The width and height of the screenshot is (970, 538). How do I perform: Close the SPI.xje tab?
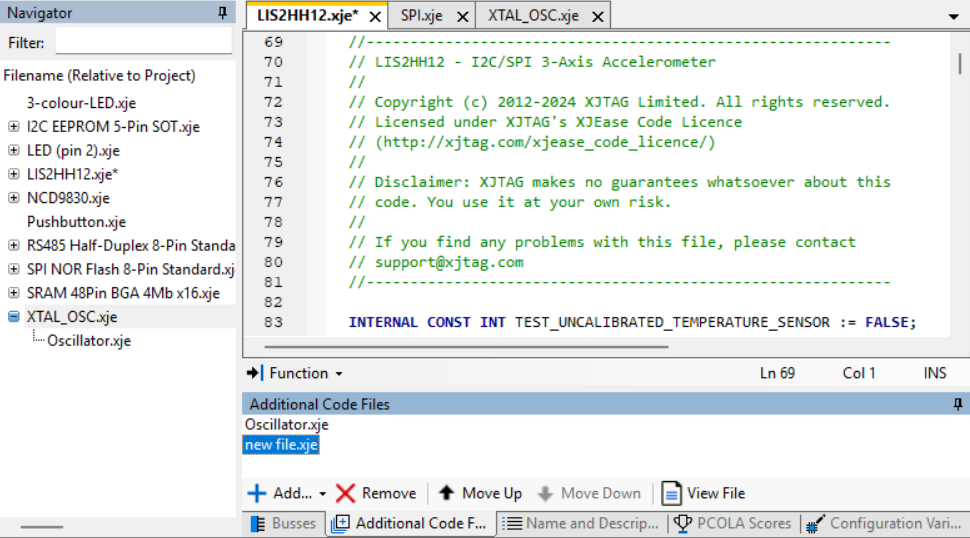pos(462,17)
